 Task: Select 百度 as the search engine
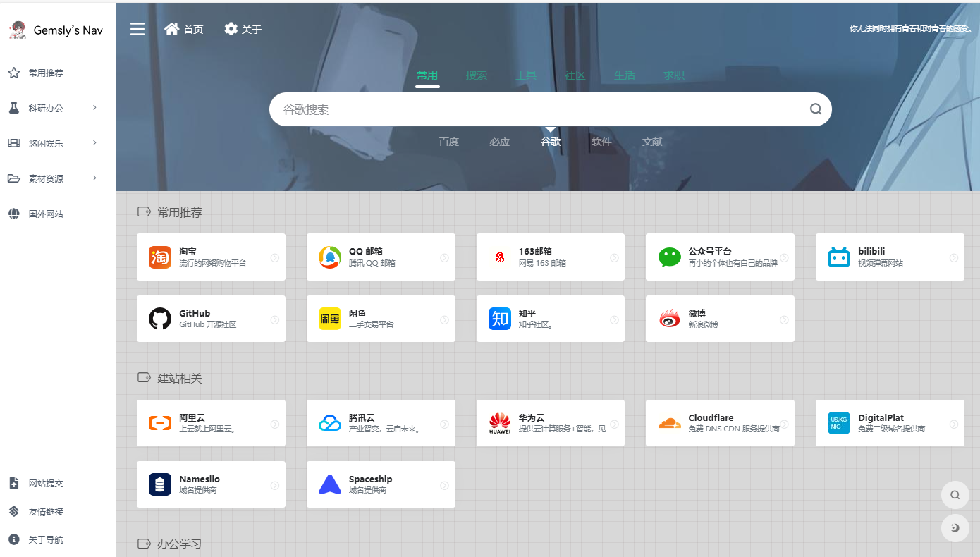[x=448, y=142]
